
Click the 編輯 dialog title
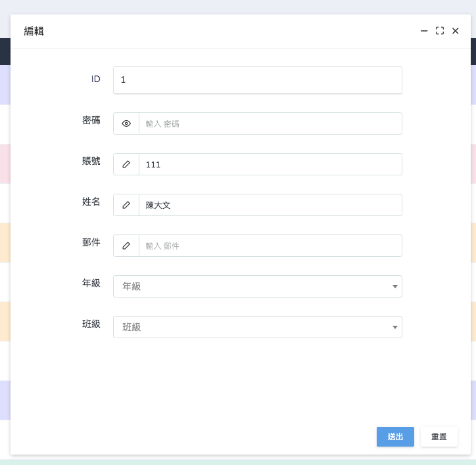coord(34,31)
